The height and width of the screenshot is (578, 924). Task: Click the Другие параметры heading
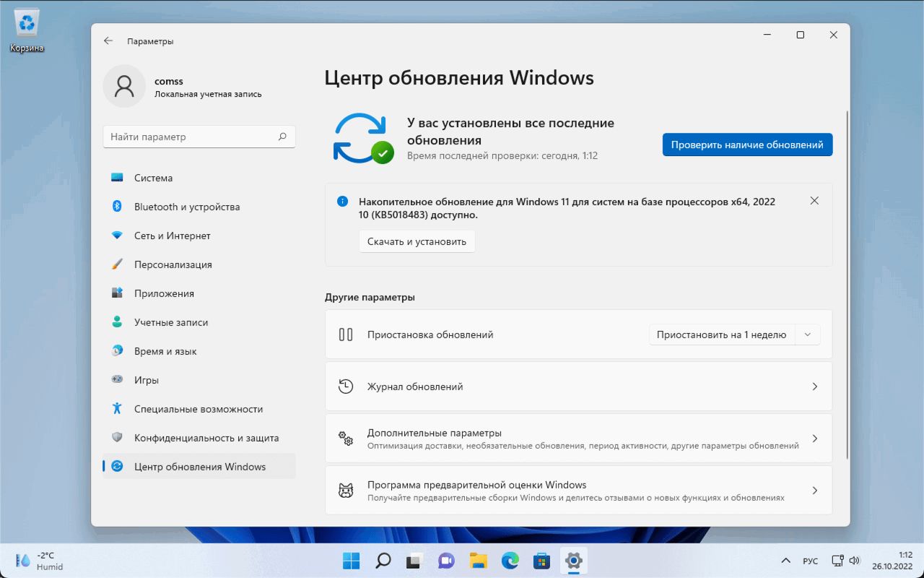(370, 297)
